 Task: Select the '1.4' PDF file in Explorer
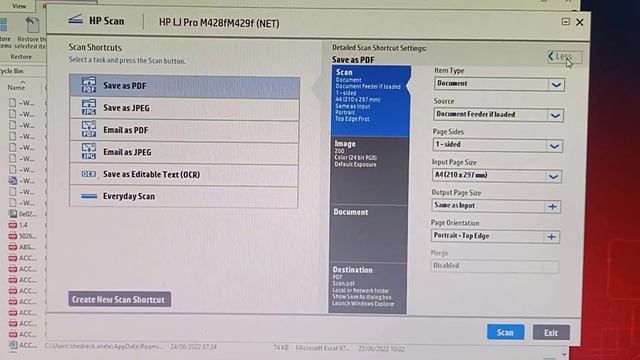pyautogui.click(x=19, y=225)
